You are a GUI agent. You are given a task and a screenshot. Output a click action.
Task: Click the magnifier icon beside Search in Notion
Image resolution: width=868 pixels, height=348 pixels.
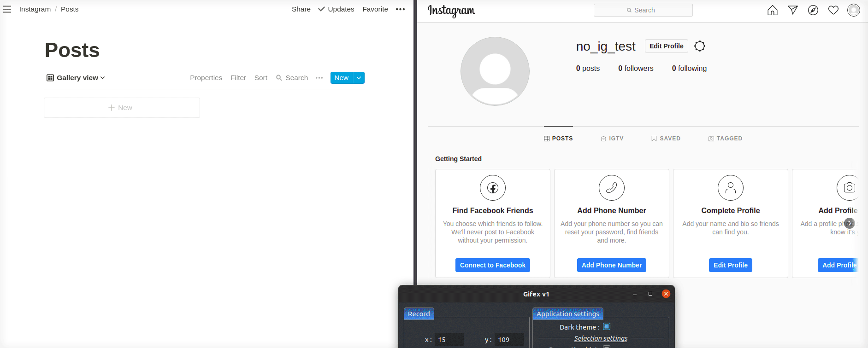coord(279,78)
